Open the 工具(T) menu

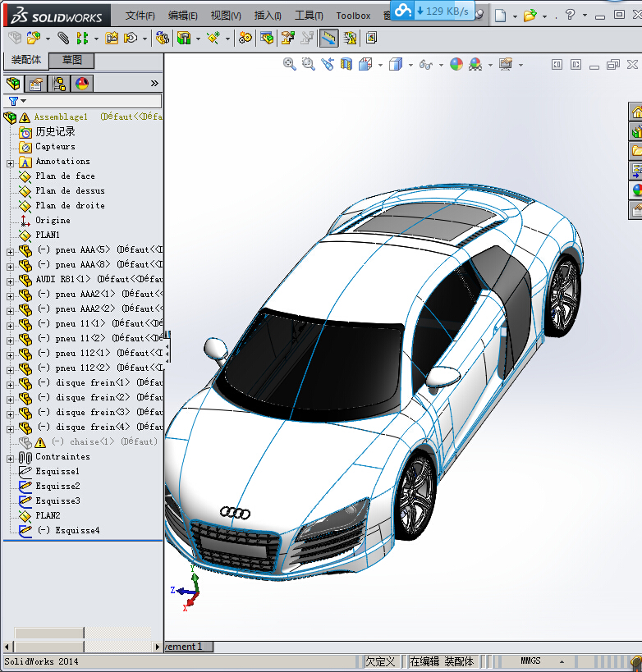pos(309,16)
